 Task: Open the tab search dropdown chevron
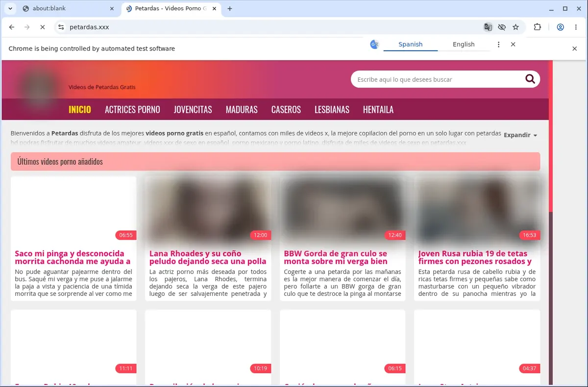pyautogui.click(x=10, y=8)
